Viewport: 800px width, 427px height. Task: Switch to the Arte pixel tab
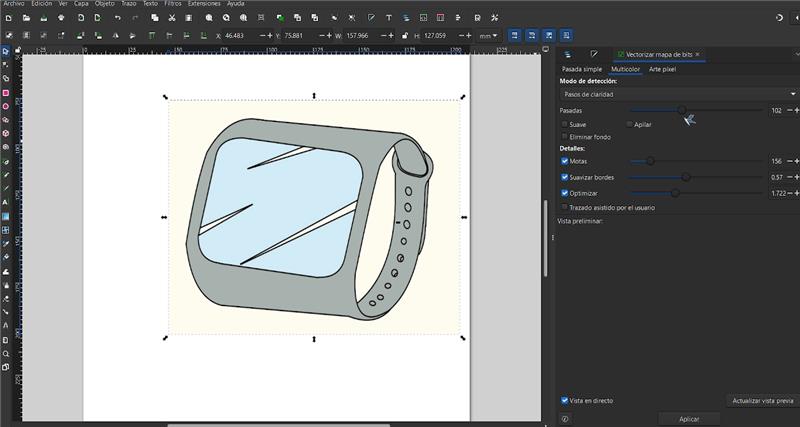tap(662, 69)
